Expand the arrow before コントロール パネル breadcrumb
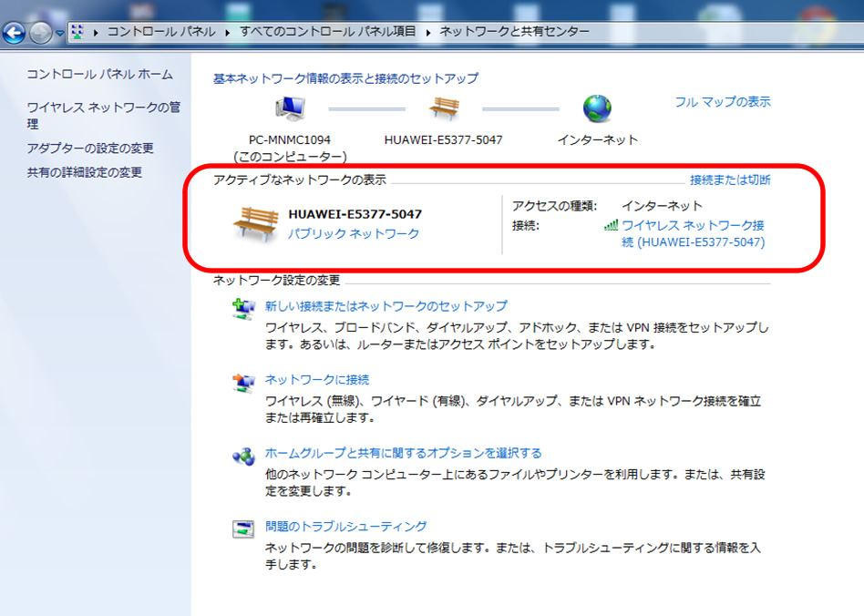Viewport: 864px width, 616px height. pyautogui.click(x=96, y=33)
